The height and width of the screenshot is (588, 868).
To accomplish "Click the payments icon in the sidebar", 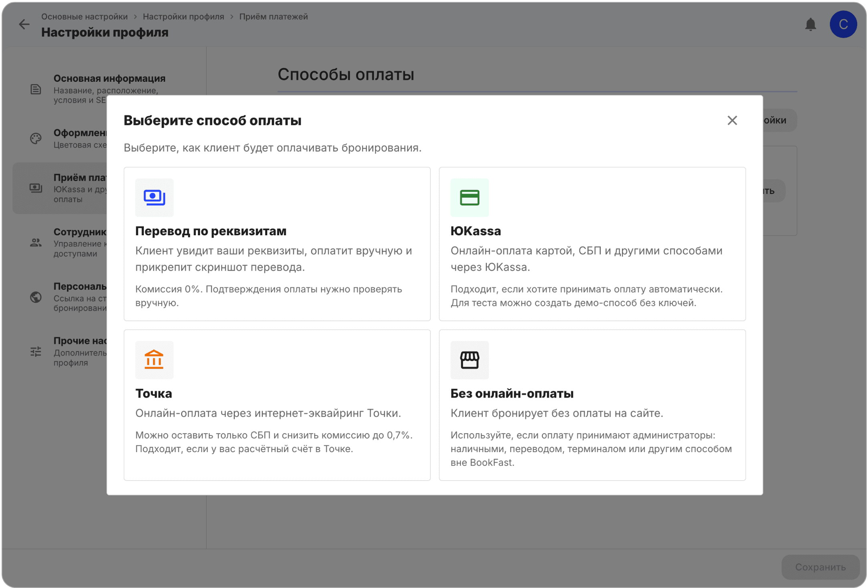I will point(36,188).
